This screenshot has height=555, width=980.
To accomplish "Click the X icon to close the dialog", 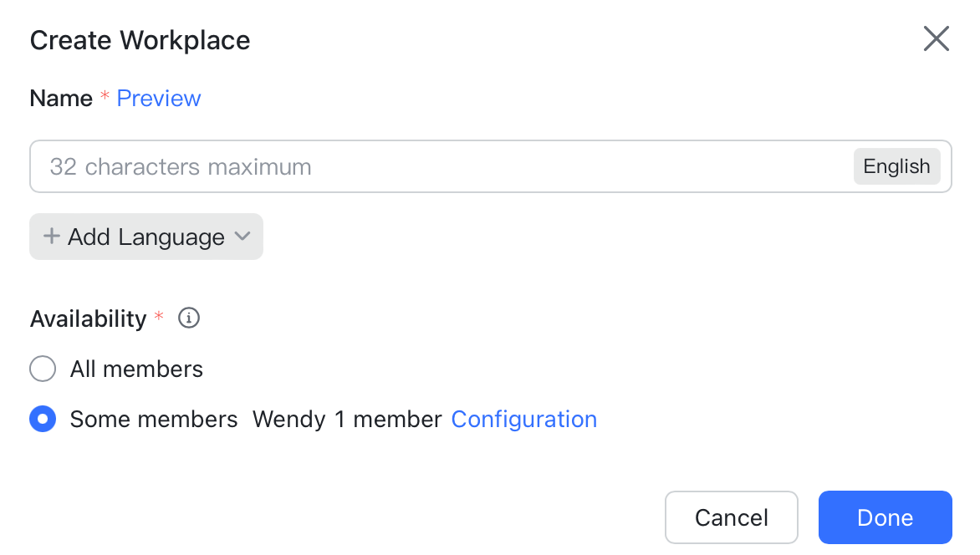I will coord(936,38).
